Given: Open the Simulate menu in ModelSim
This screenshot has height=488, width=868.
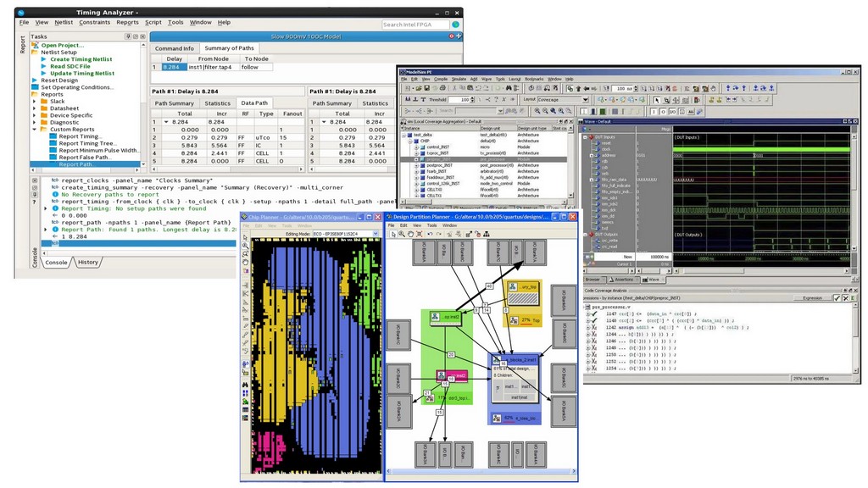Looking at the screenshot, I should coord(459,79).
